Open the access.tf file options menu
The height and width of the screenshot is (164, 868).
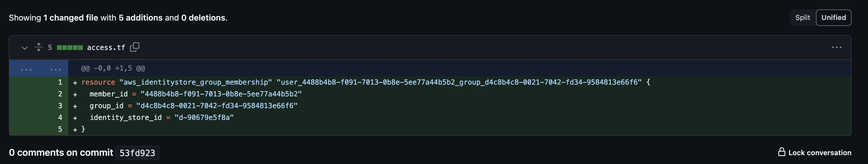click(x=836, y=48)
